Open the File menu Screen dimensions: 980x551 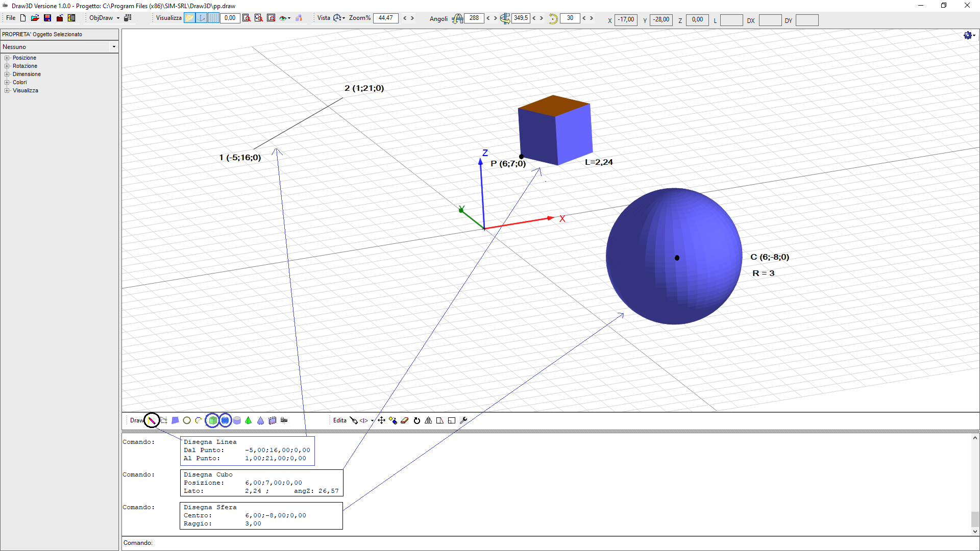click(11, 18)
